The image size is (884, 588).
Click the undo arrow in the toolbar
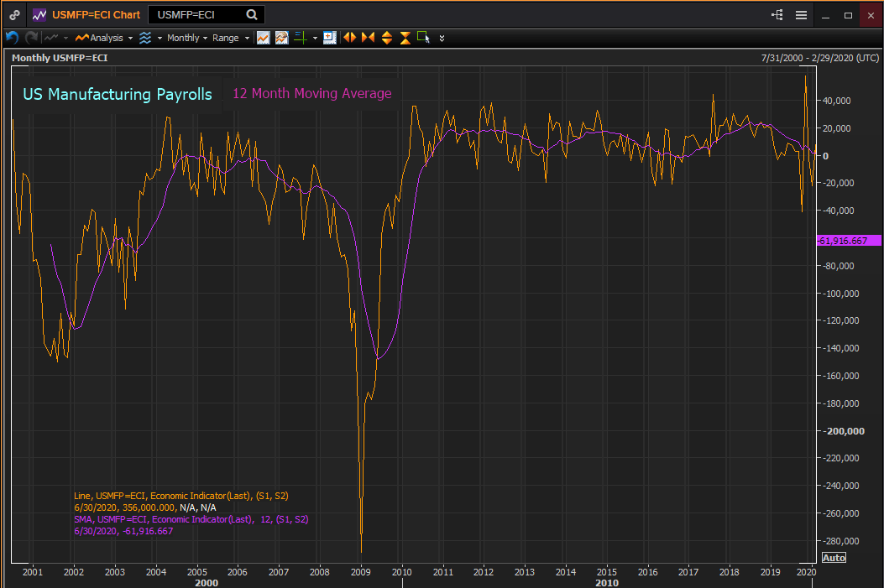(12, 38)
